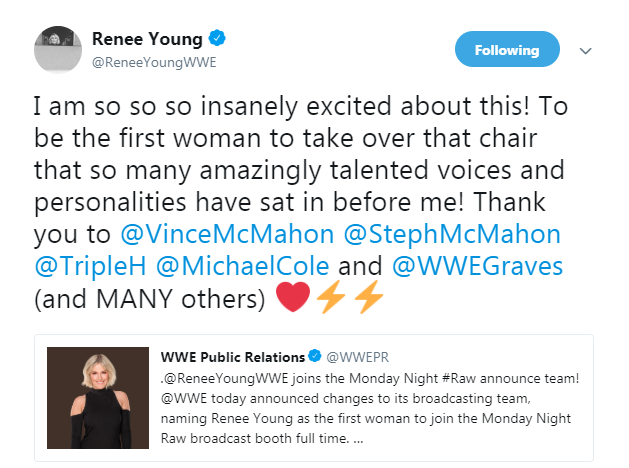Open the @ReneeYoungWWE handle under the name
Image resolution: width=629 pixels, height=468 pixels.
coord(155,62)
